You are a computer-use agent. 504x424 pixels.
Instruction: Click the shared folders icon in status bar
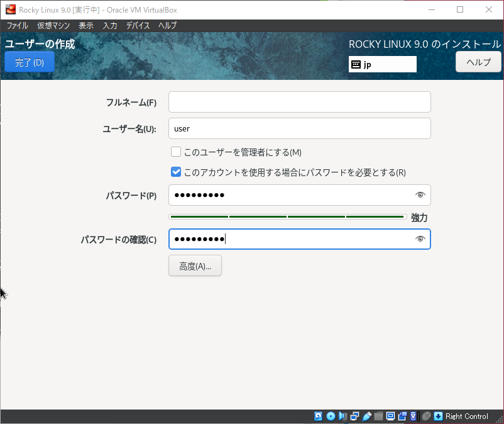[379, 416]
